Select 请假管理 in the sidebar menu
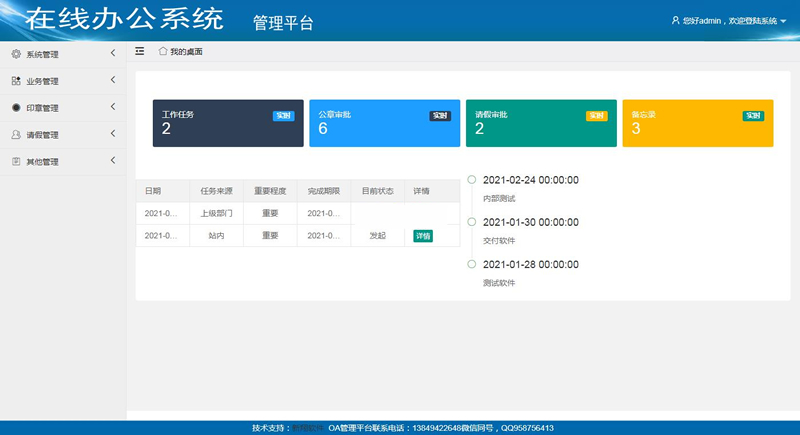The width and height of the screenshot is (800, 435). click(x=43, y=135)
